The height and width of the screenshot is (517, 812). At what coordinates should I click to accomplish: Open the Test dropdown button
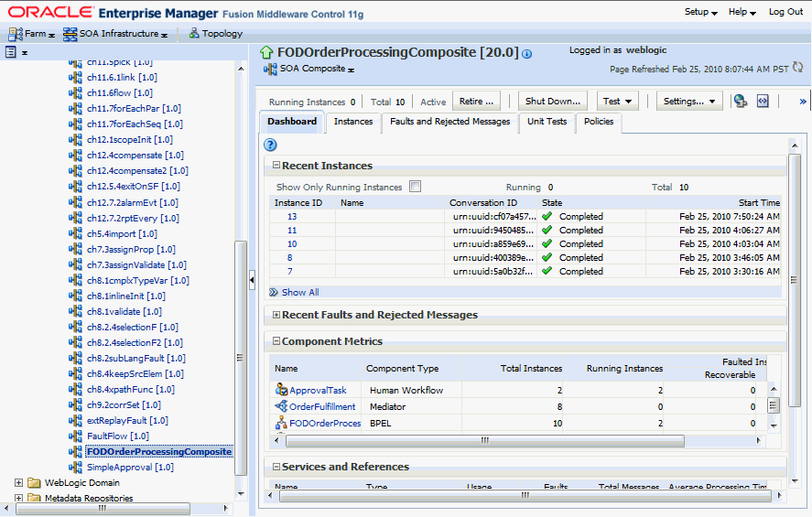pyautogui.click(x=618, y=101)
